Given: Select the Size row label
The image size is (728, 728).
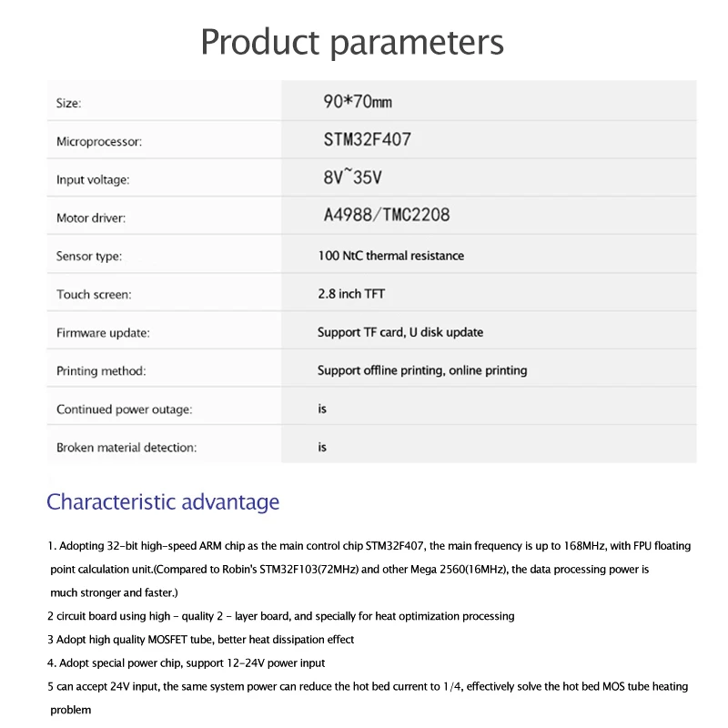Looking at the screenshot, I should click(x=69, y=103).
